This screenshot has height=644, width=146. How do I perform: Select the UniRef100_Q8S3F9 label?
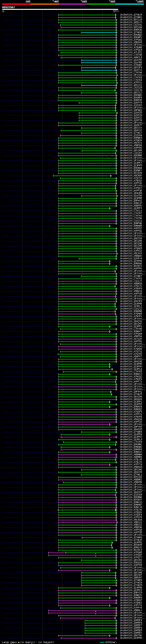pos(131,67)
